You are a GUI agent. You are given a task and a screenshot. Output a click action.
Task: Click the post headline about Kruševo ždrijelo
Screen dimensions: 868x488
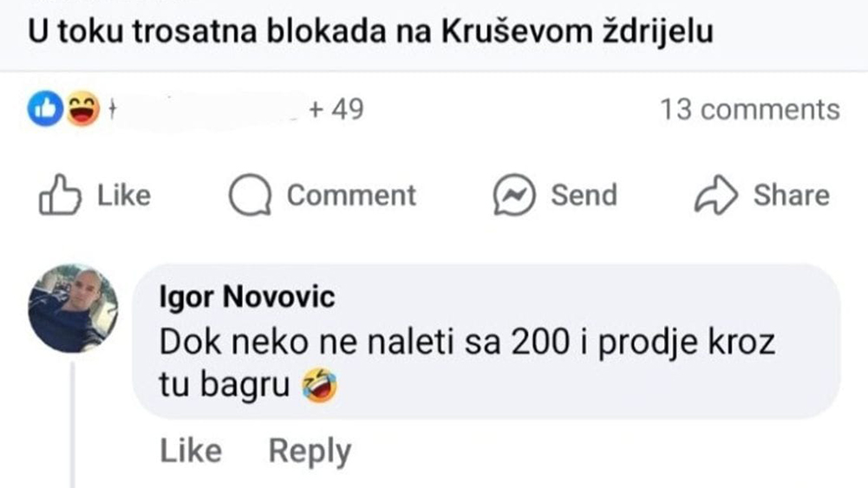[371, 32]
